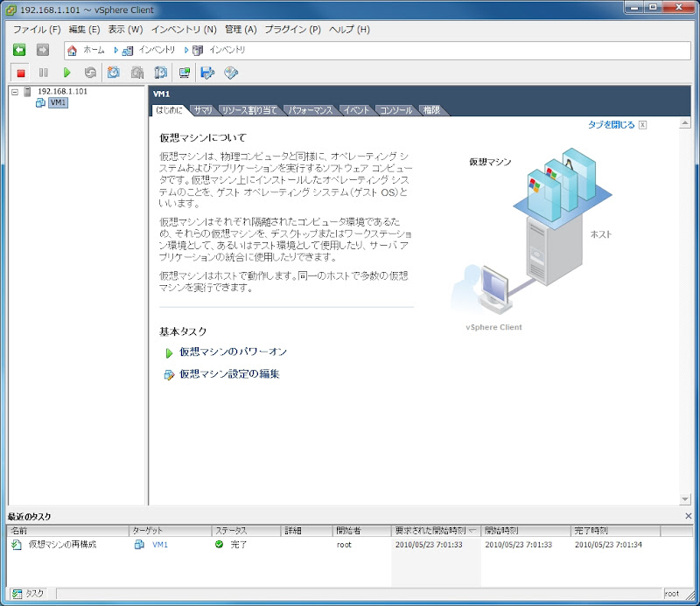Open the プラグイン (P) menu

pyautogui.click(x=293, y=30)
